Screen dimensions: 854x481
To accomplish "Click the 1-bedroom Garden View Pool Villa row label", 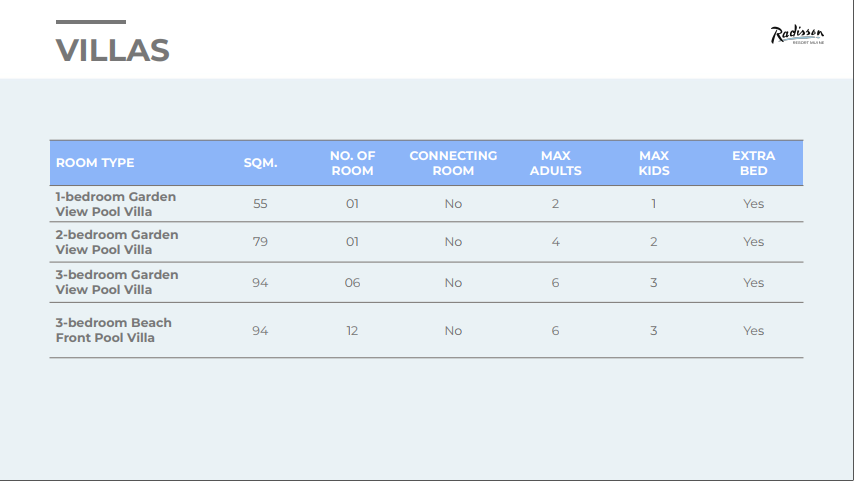I will (x=115, y=204).
